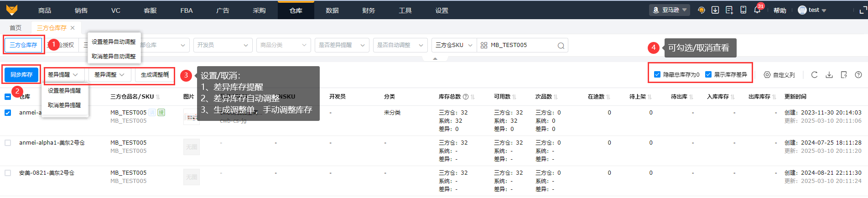
Task: Select 取消差异自动调整 menu option
Action: pos(114,56)
